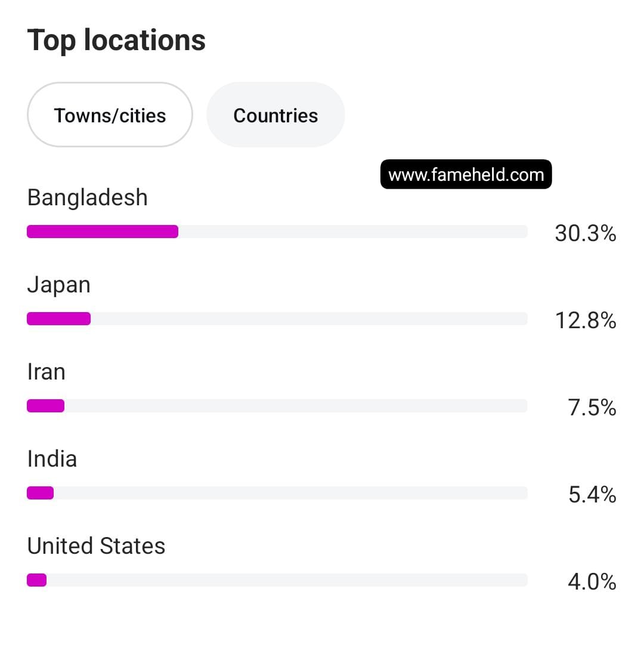Viewport: 644px width, 660px height.
Task: Click the 12.8% percentage value
Action: (x=586, y=320)
